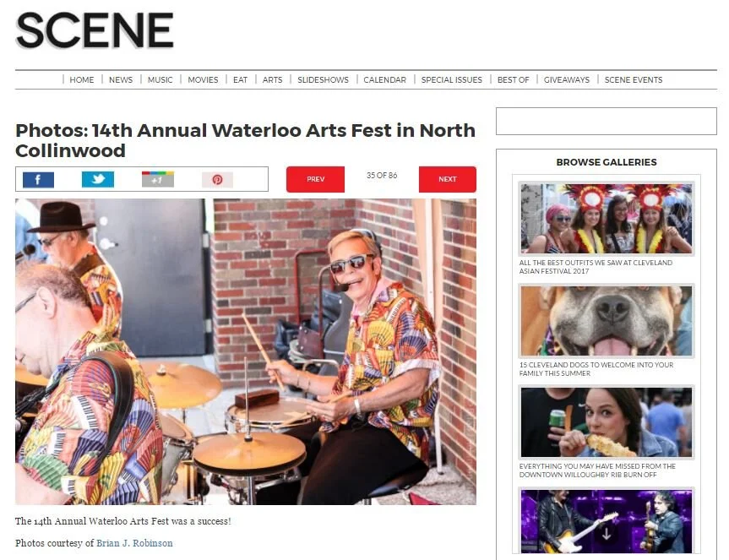Screen dimensions: 729x560
Task: Open the NEWS section
Action: point(121,80)
